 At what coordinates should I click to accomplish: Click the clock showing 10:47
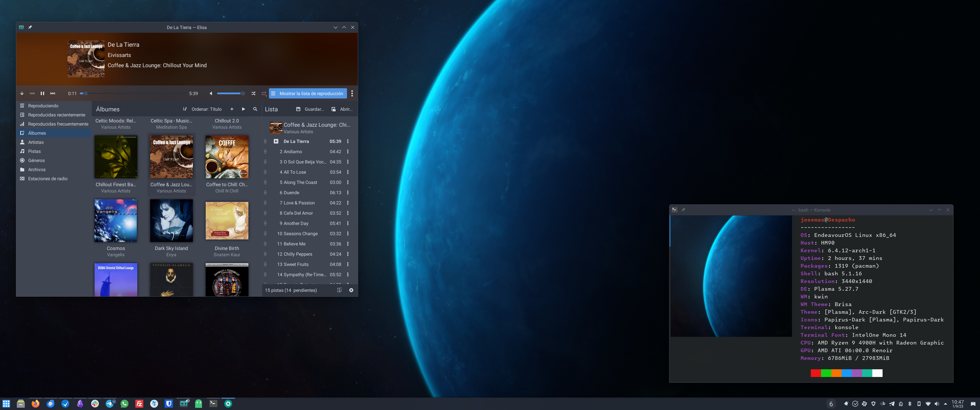pos(957,404)
